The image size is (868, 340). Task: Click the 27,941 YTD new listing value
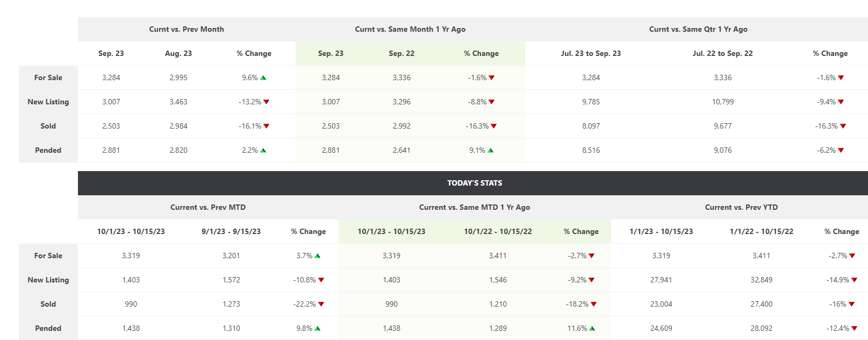[661, 280]
